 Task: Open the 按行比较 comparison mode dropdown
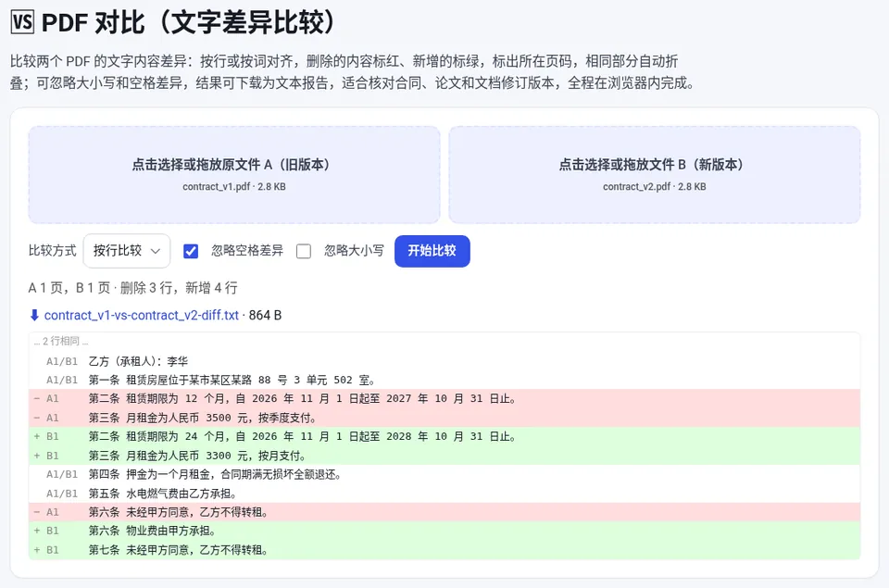tap(127, 251)
